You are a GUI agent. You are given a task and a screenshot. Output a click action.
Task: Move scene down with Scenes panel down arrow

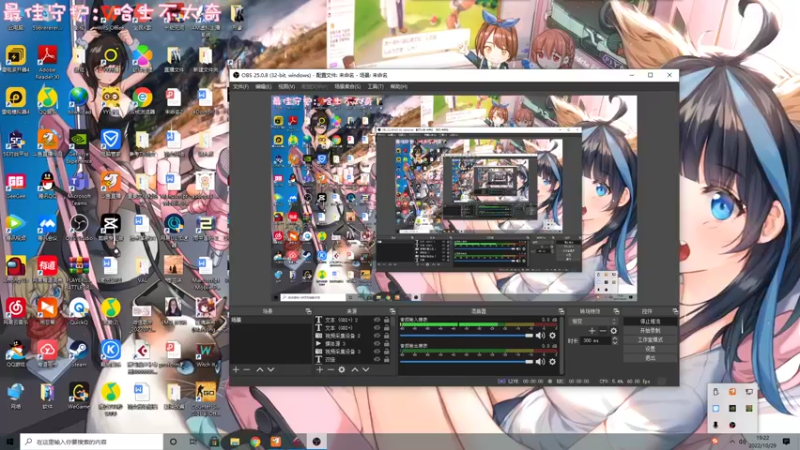pyautogui.click(x=271, y=369)
